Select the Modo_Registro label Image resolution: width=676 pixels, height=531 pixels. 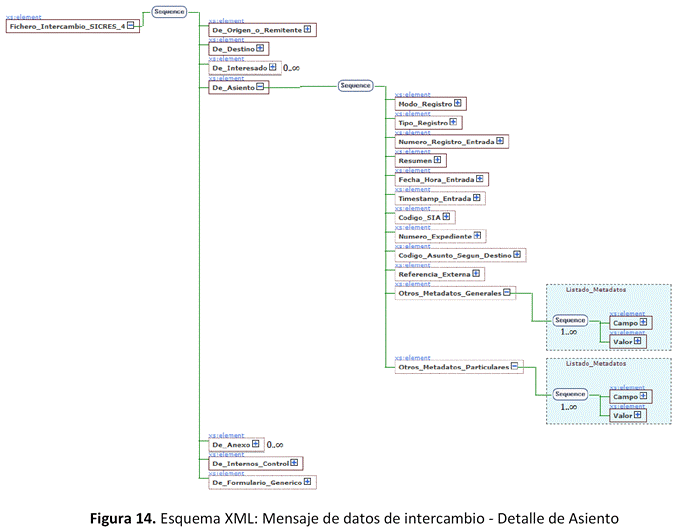(x=425, y=104)
